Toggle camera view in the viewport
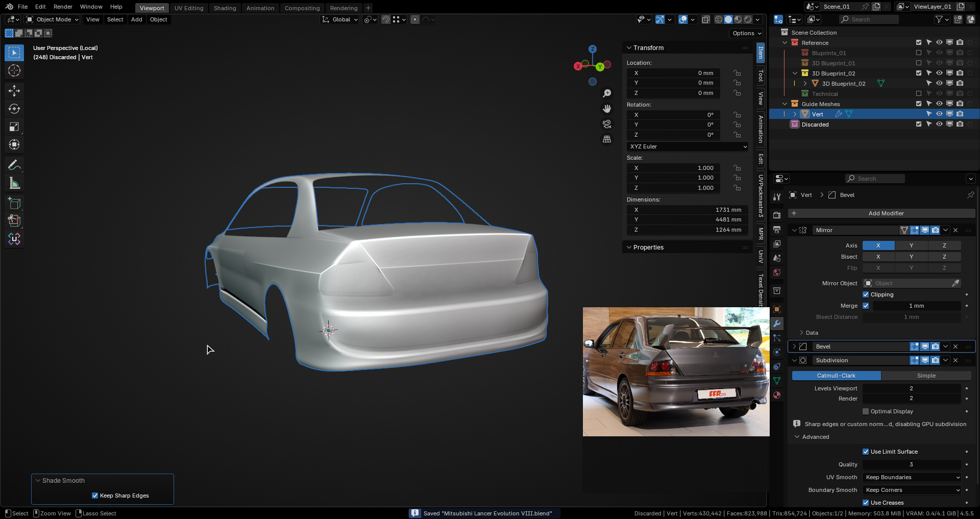 tap(607, 124)
